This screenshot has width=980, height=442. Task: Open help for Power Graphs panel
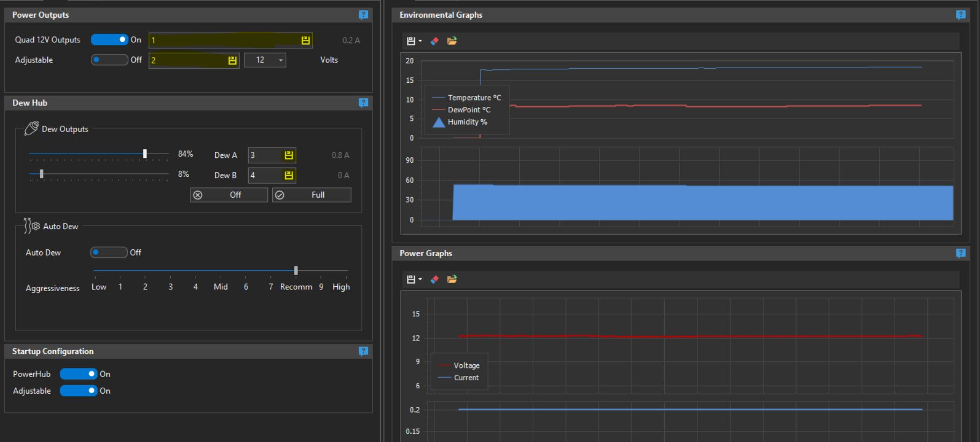click(961, 253)
